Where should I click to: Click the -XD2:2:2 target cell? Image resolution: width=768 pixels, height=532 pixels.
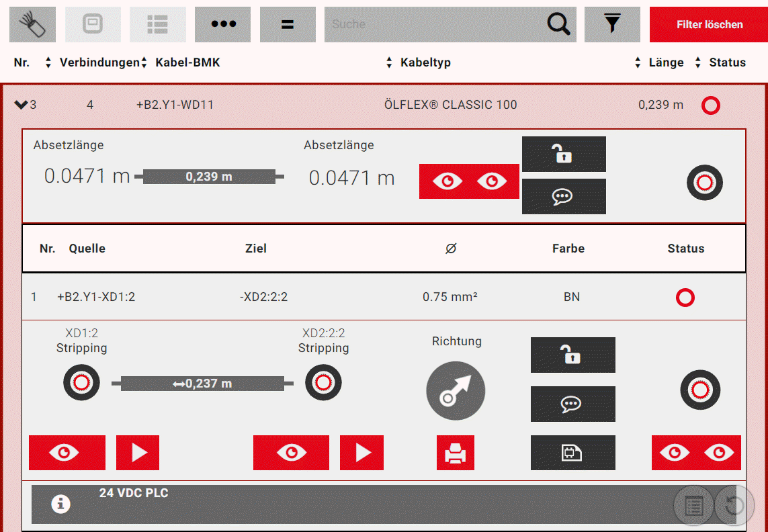tap(263, 297)
